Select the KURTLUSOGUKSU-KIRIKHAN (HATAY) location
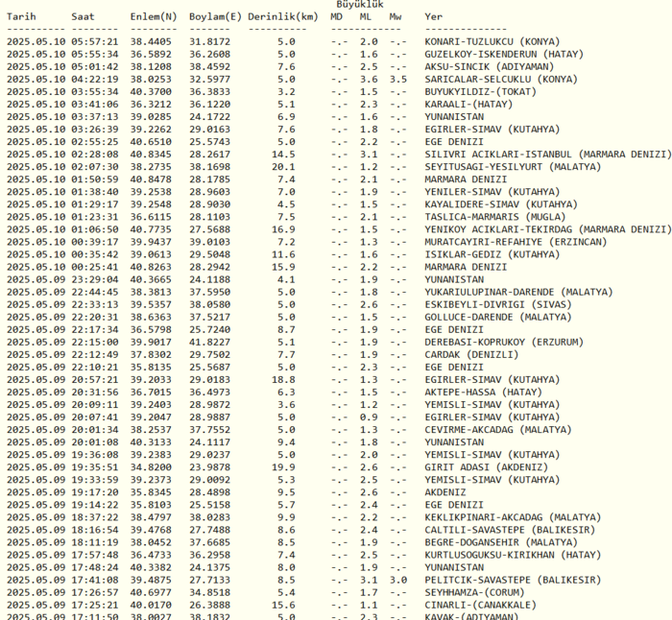This screenshot has height=620, width=672. (x=513, y=555)
